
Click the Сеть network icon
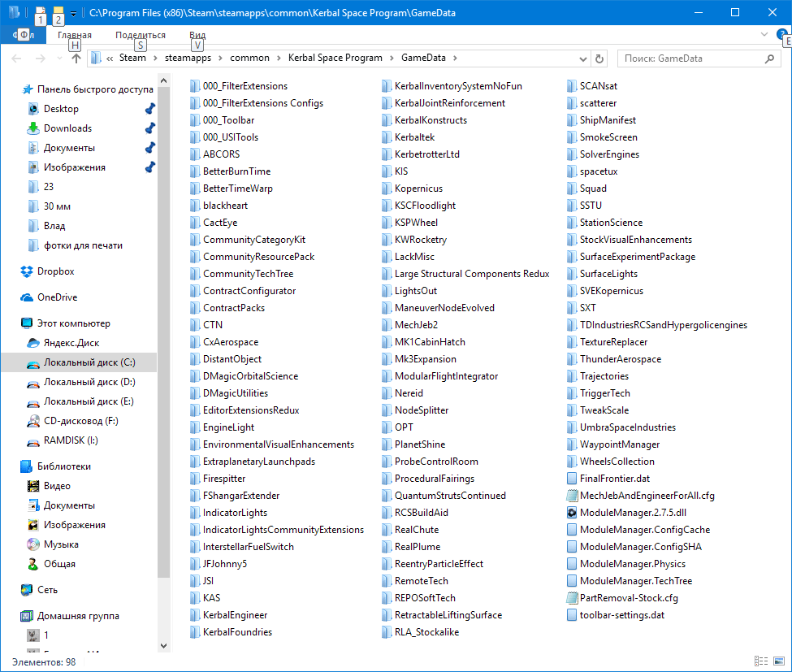(x=27, y=590)
